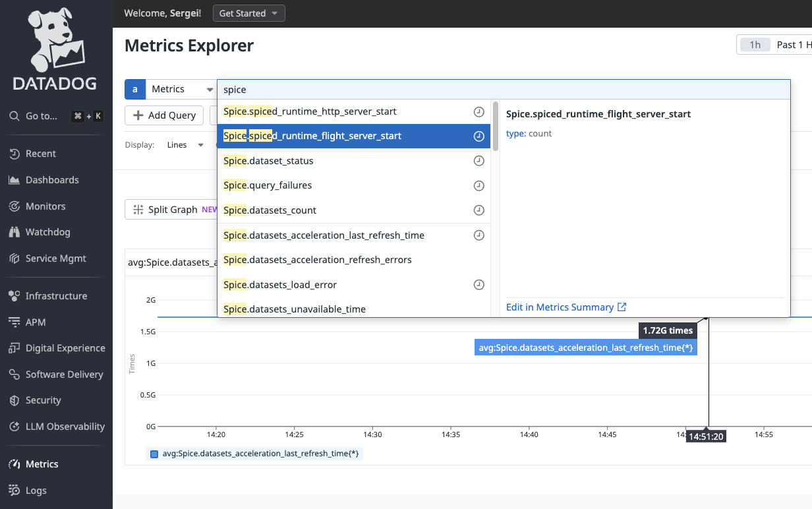Open Dashboards from sidebar
This screenshot has width=812, height=509.
(51, 180)
